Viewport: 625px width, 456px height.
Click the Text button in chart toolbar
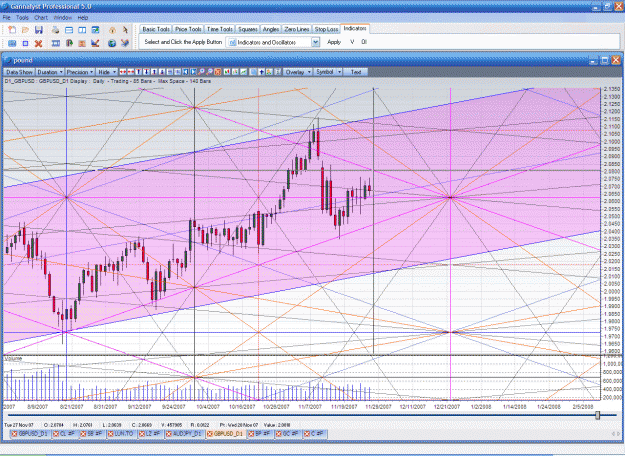point(356,72)
